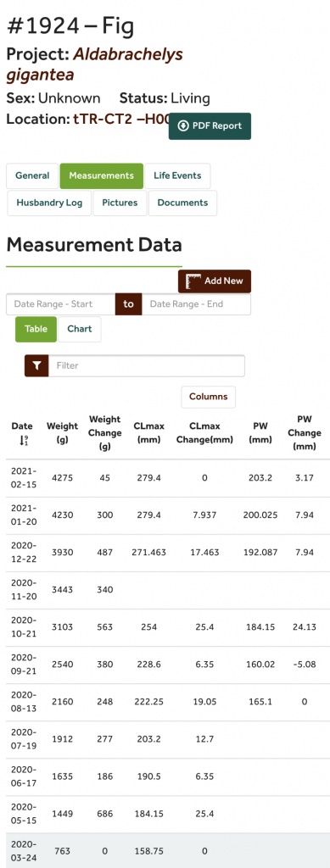Open the General tab
The height and width of the screenshot is (868, 330).
tap(32, 176)
